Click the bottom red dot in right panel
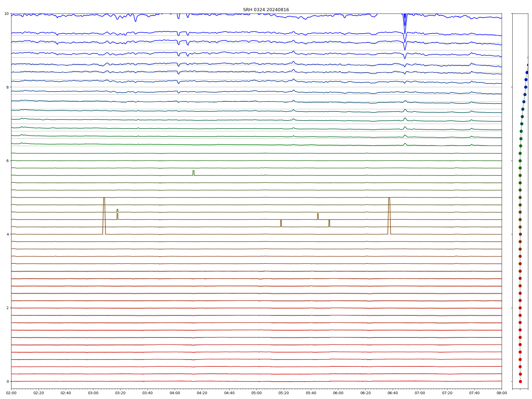 [520, 381]
